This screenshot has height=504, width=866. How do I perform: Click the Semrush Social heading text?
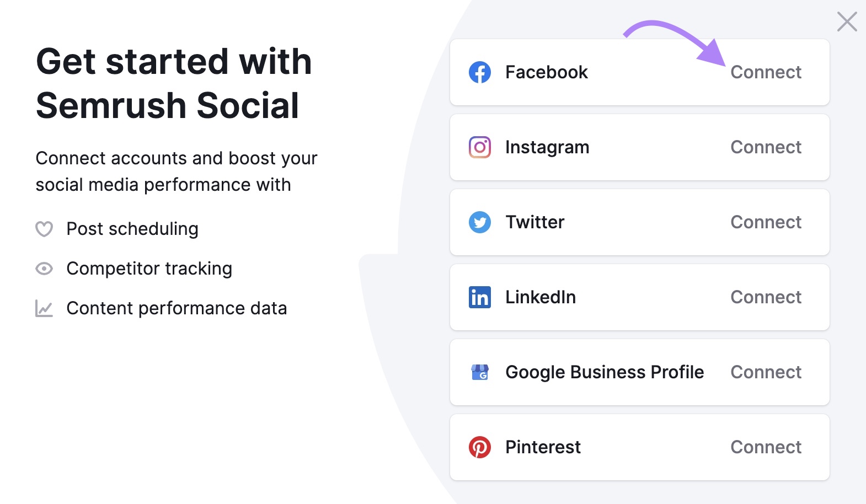pos(167,105)
